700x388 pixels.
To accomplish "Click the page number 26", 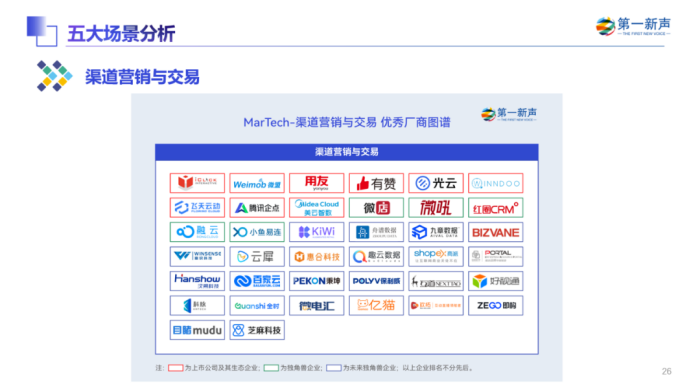I will coord(666,371).
